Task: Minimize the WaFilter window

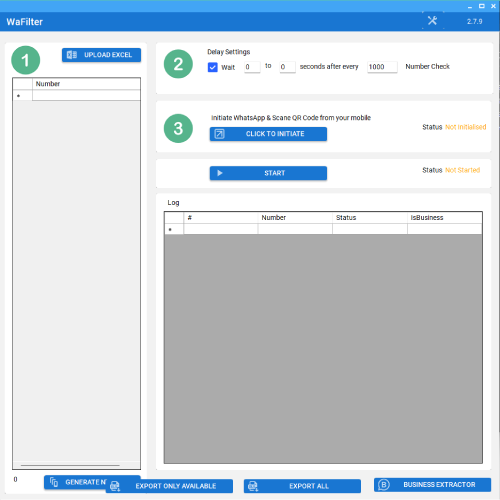Action: tap(470, 6)
